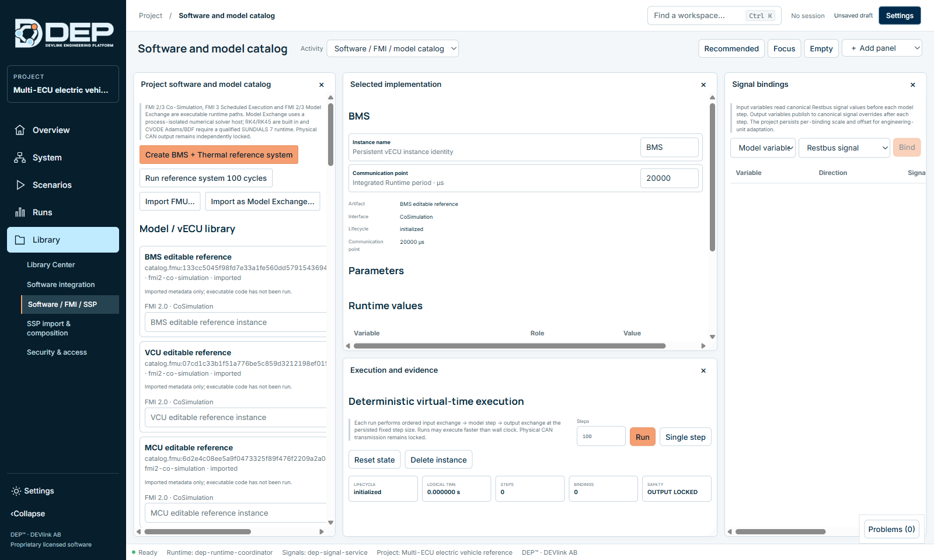Image resolution: width=934 pixels, height=560 pixels.
Task: Click the Steps input field
Action: [601, 436]
